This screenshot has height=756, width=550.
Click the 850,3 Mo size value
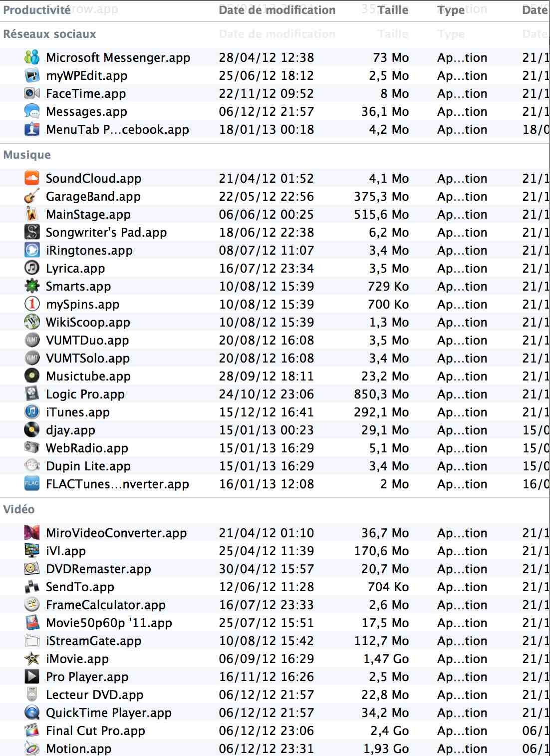381,394
